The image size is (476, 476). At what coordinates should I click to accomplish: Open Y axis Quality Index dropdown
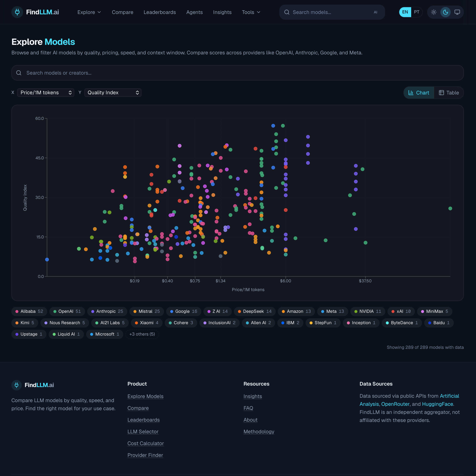coord(113,93)
